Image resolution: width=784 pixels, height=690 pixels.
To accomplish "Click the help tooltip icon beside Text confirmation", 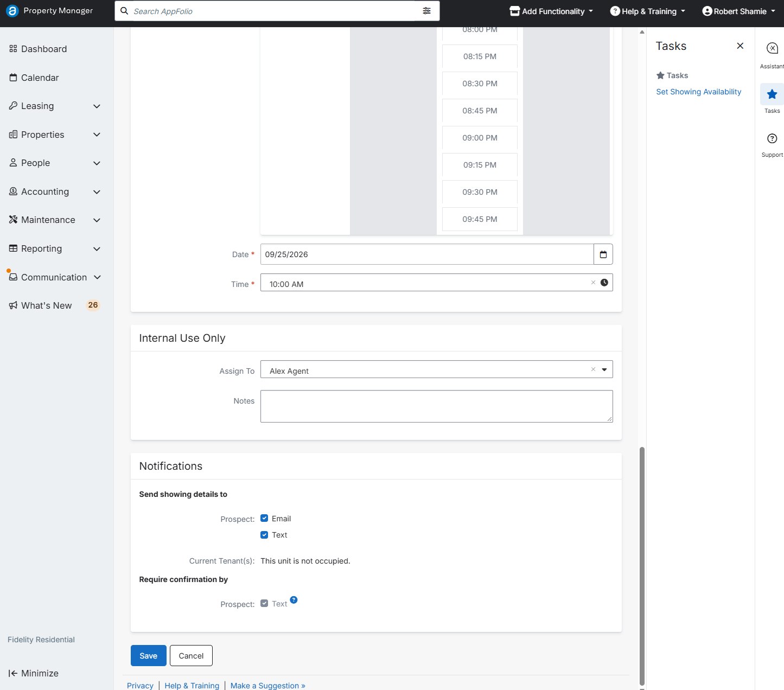I will coord(294,600).
